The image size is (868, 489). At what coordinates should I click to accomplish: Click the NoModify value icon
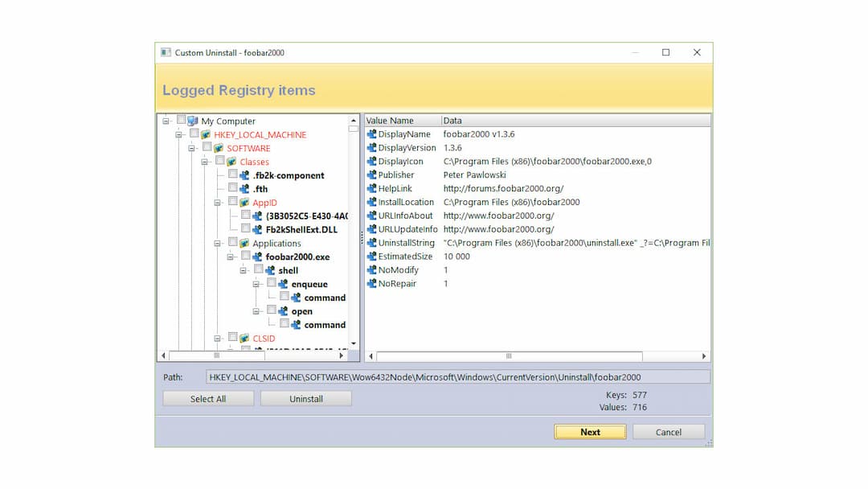[373, 269]
